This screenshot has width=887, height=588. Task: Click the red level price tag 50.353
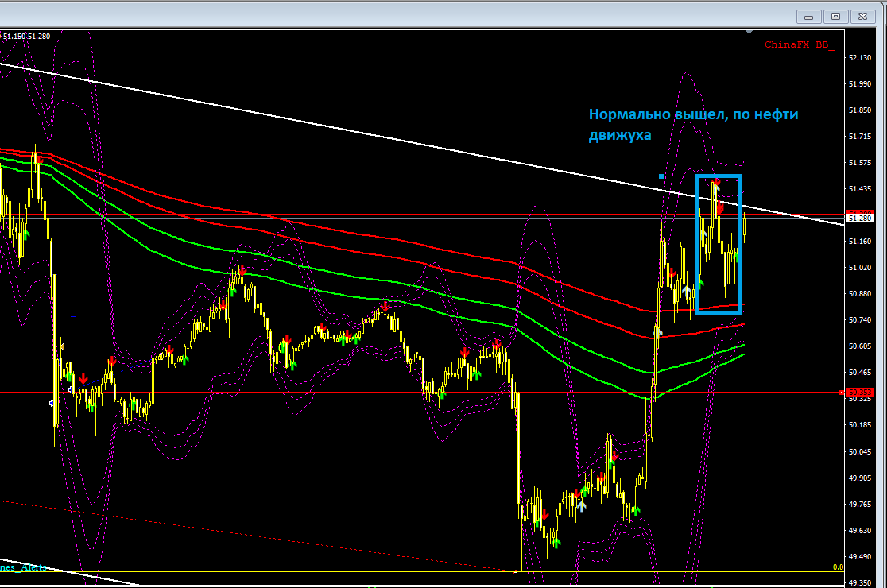point(859,392)
